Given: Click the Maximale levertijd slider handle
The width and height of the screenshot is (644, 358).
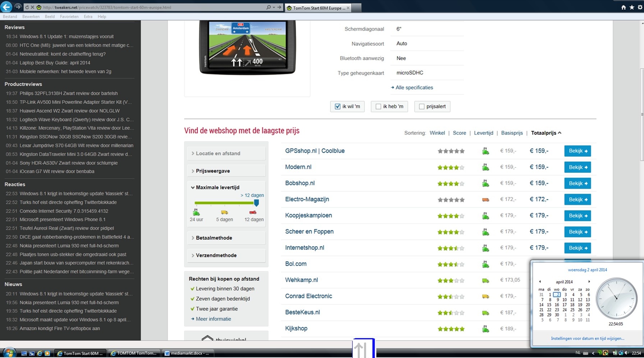Looking at the screenshot, I should (256, 203).
